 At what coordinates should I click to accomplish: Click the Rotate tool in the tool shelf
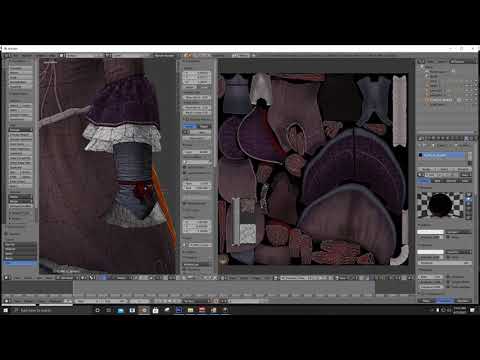pos(20,72)
